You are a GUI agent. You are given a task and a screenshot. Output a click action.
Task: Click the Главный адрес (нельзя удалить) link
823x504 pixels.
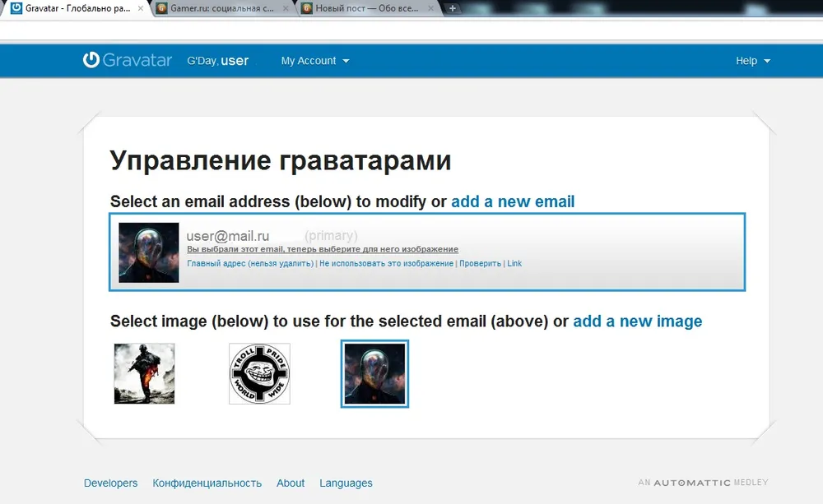tap(250, 263)
